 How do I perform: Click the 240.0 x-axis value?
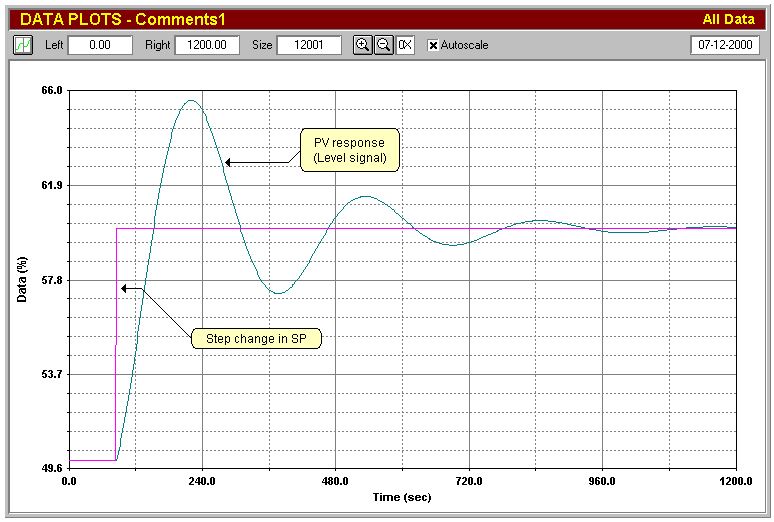click(x=202, y=481)
